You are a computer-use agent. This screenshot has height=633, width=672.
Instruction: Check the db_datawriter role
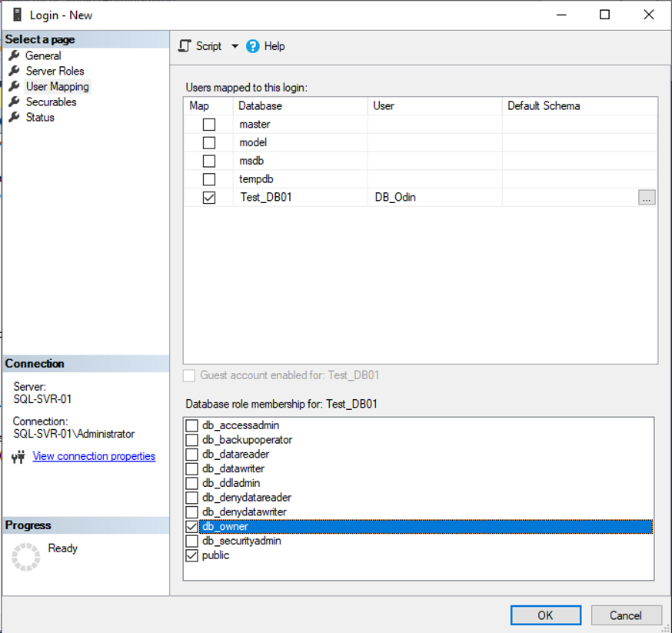191,469
